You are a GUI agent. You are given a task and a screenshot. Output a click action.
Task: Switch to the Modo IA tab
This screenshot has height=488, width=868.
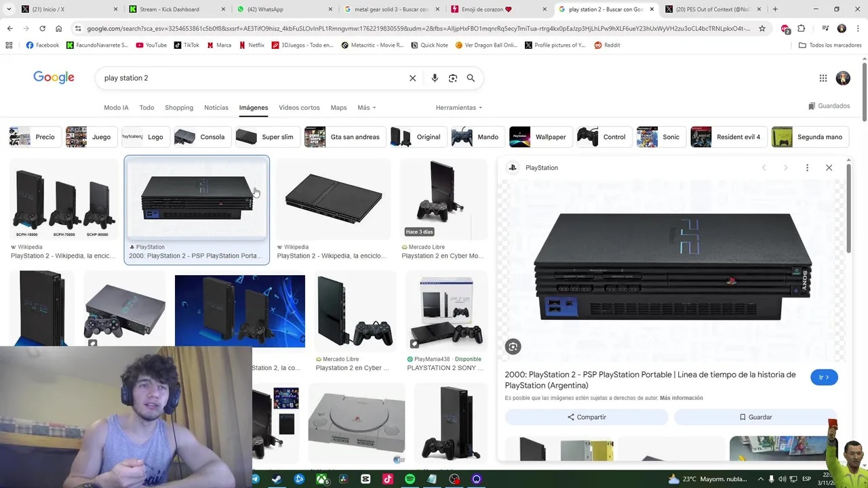click(116, 108)
